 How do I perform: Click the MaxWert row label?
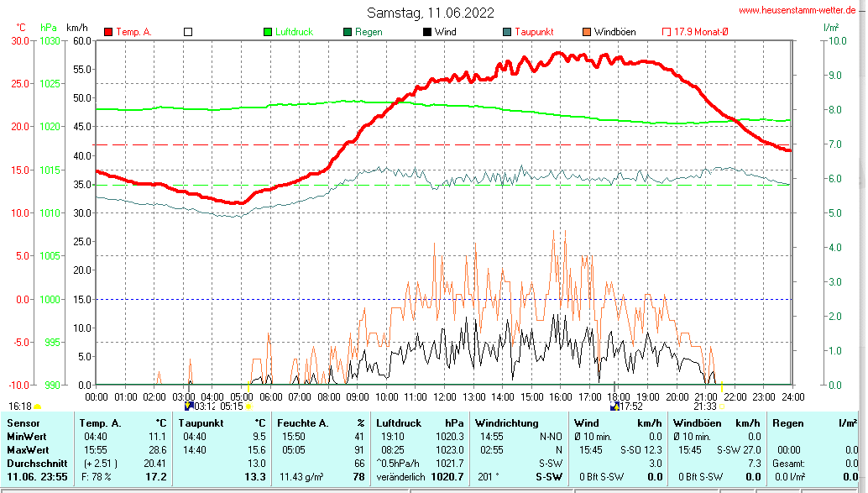[x=27, y=449]
